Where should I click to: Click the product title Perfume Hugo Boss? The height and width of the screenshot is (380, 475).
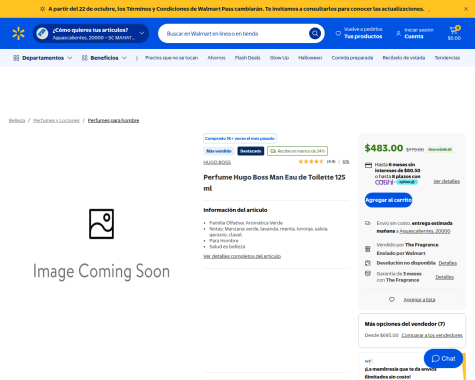click(x=274, y=183)
